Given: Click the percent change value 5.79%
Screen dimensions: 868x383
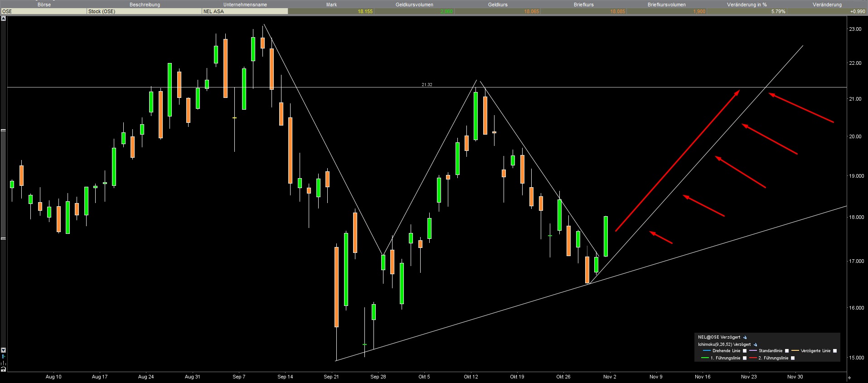Looking at the screenshot, I should (778, 11).
